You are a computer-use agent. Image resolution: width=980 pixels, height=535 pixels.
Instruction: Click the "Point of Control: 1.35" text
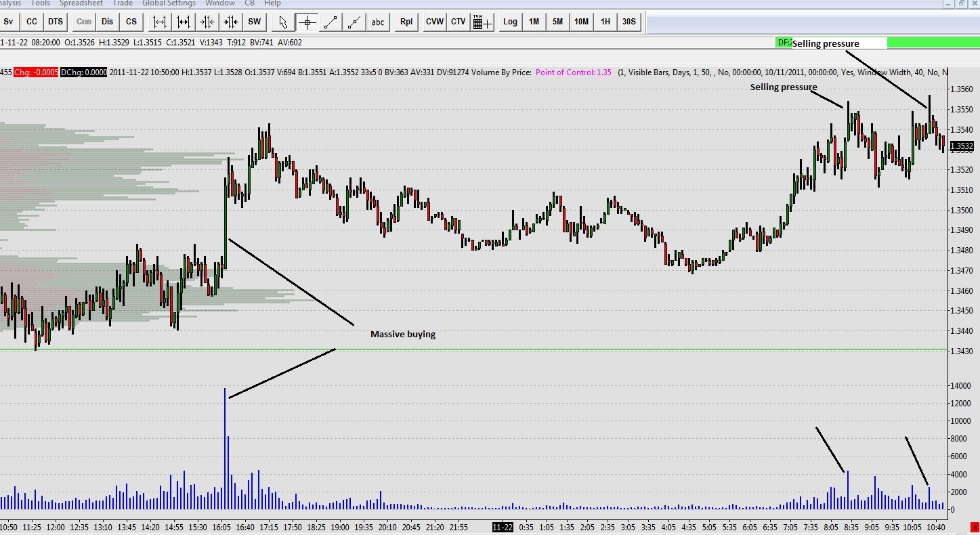[573, 72]
